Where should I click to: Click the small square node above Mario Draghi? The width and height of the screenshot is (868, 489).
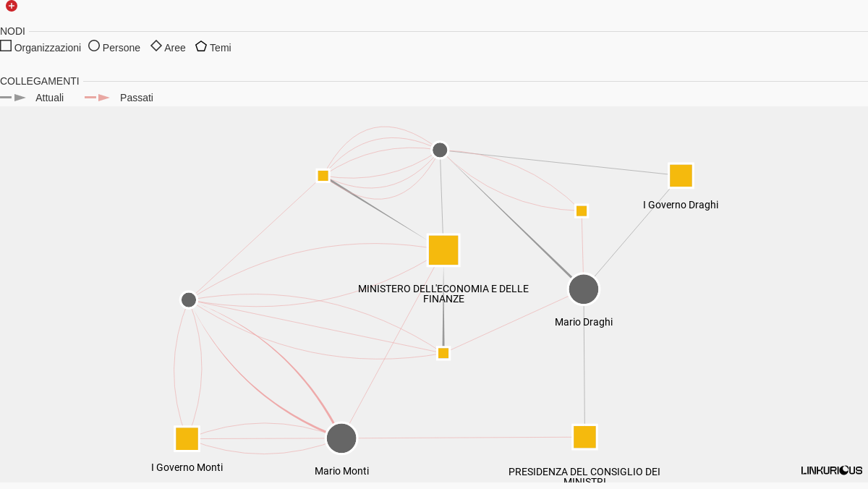point(582,211)
